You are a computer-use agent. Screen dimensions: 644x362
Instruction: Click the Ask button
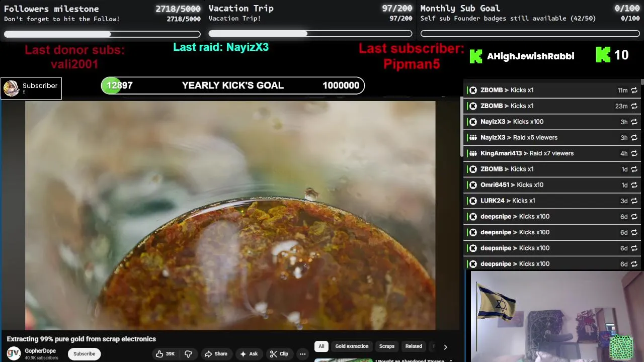pyautogui.click(x=249, y=354)
